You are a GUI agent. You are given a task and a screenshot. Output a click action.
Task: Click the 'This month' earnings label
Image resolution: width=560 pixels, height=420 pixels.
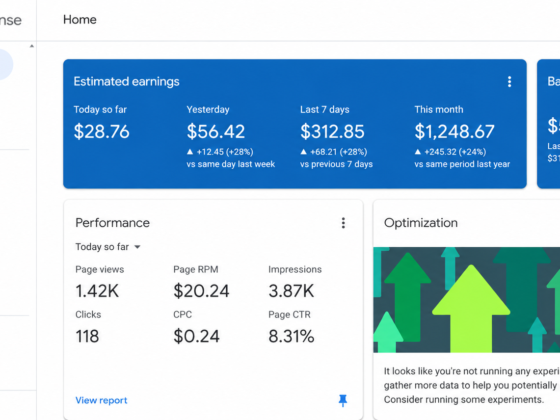pos(439,109)
